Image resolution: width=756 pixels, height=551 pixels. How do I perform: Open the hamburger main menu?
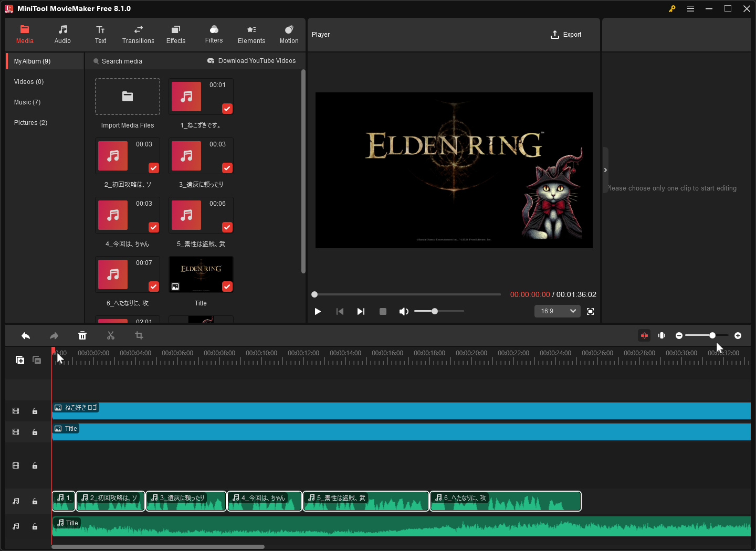690,9
